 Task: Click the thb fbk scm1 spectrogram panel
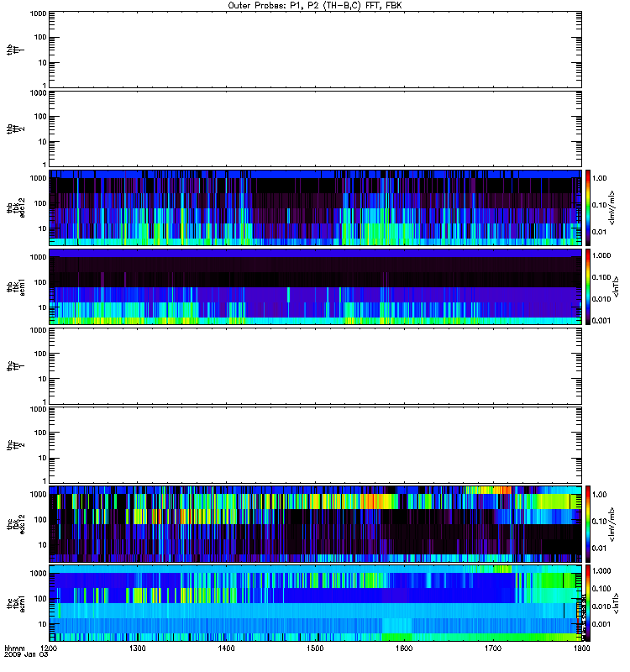(x=315, y=286)
